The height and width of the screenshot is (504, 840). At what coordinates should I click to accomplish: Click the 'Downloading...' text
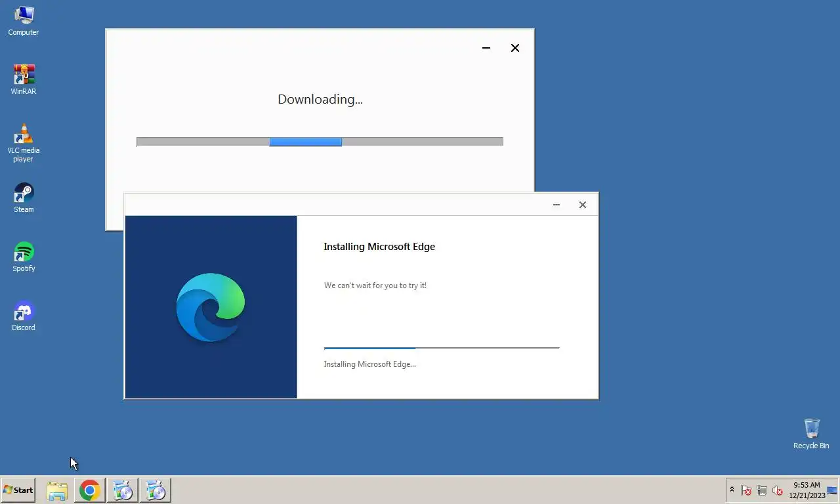point(320,100)
